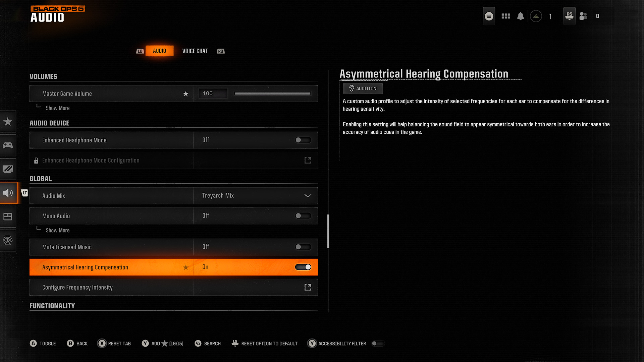Click the Audition accessibility icon
This screenshot has width=644, height=362.
351,88
